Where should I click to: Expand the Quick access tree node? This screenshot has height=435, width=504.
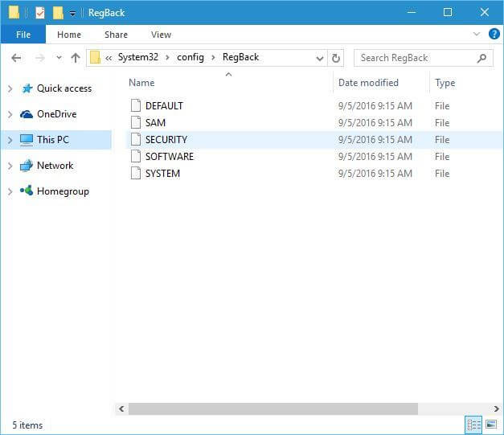pos(10,88)
